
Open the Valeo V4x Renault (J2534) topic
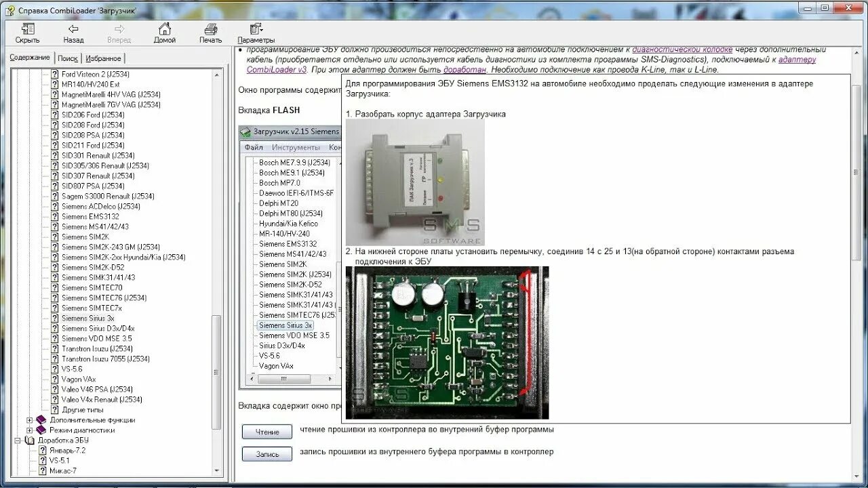coord(102,399)
